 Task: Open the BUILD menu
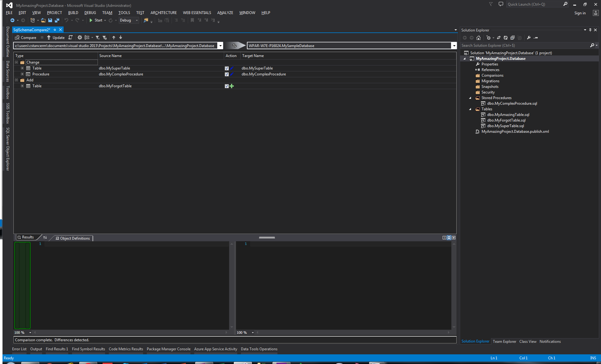click(73, 13)
